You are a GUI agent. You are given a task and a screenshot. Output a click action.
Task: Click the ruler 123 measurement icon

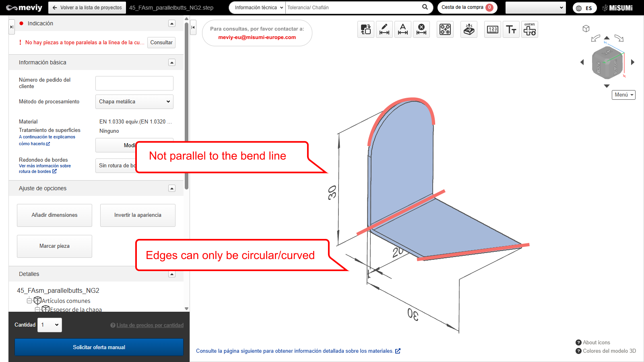pyautogui.click(x=493, y=29)
